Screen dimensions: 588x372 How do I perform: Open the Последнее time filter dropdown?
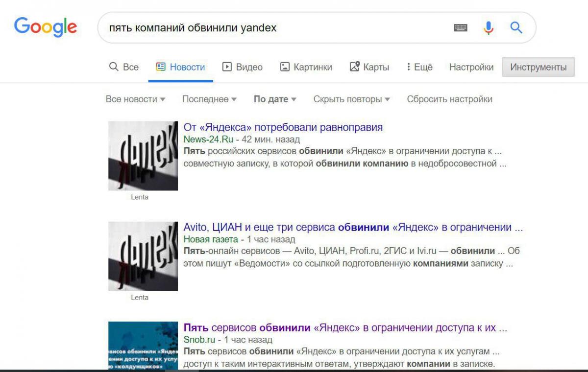(209, 99)
